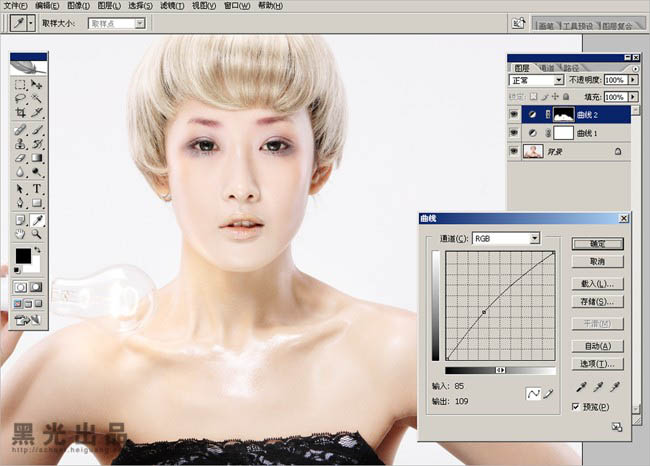Open the 编辑(E) menu
This screenshot has width=650, height=466.
click(x=47, y=6)
